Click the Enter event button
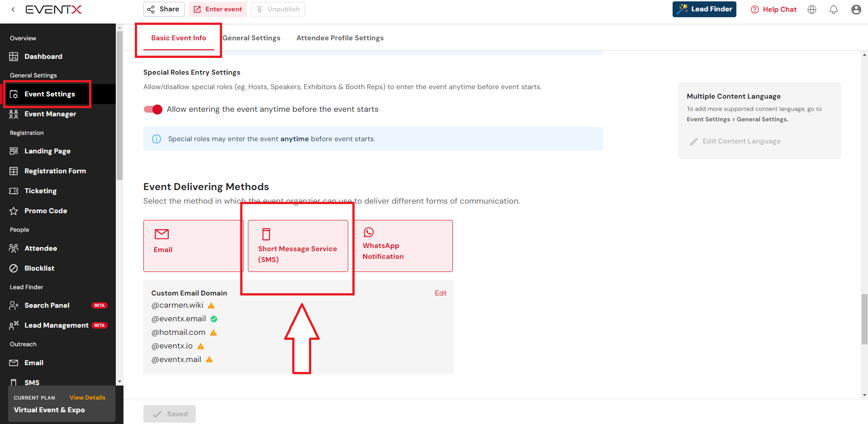This screenshot has height=424, width=868. (x=218, y=9)
